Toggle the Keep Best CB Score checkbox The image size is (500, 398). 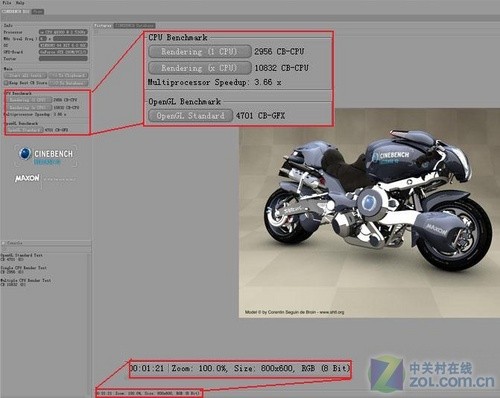coord(6,83)
